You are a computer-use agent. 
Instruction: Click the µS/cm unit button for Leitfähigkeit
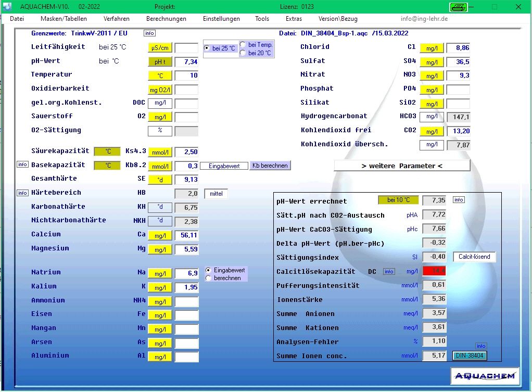tap(160, 48)
